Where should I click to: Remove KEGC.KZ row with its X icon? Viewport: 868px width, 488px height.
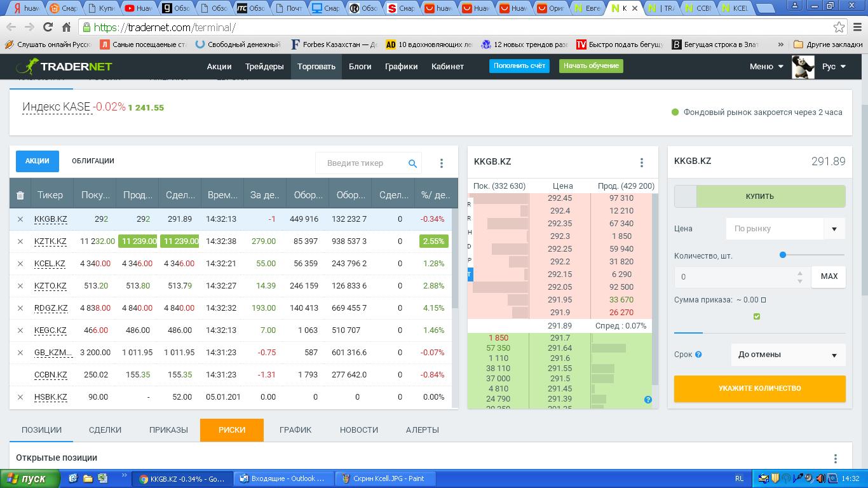click(20, 330)
